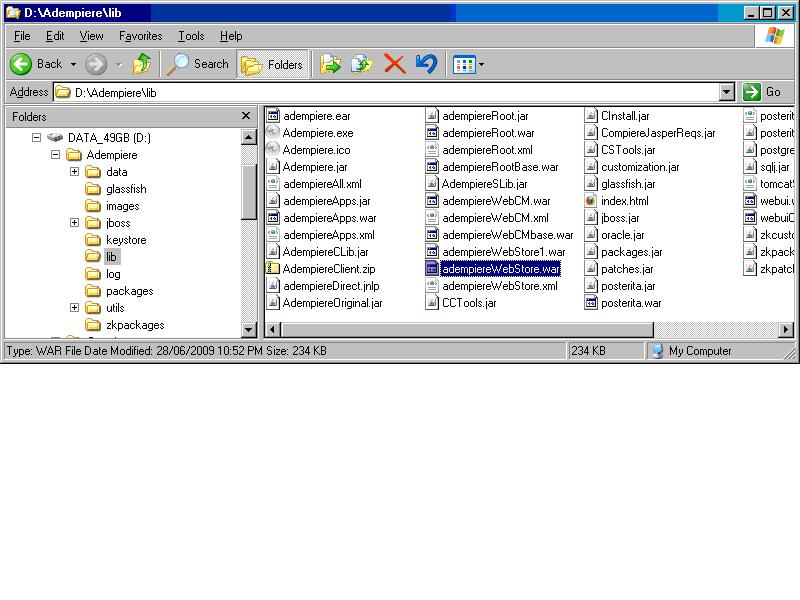Open the View menu

91,36
